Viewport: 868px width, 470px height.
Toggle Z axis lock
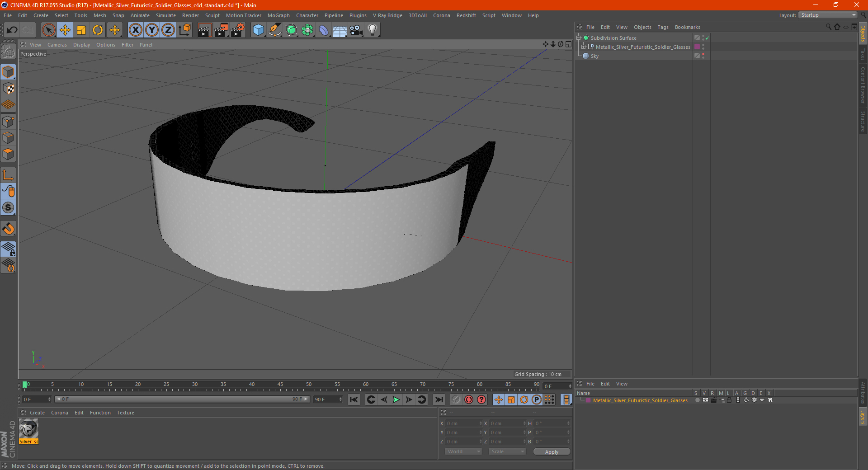[168, 30]
